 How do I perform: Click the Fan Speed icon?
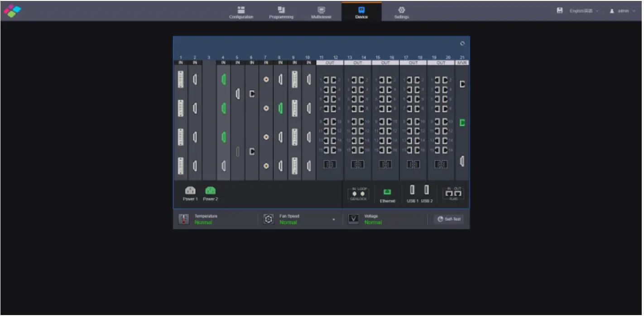coord(268,219)
